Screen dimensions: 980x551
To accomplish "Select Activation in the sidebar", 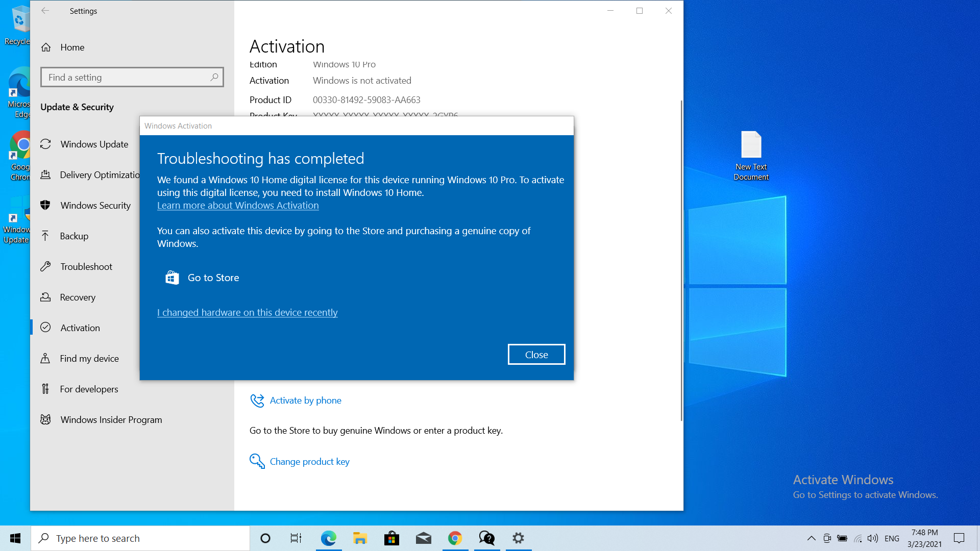I will pos(80,328).
